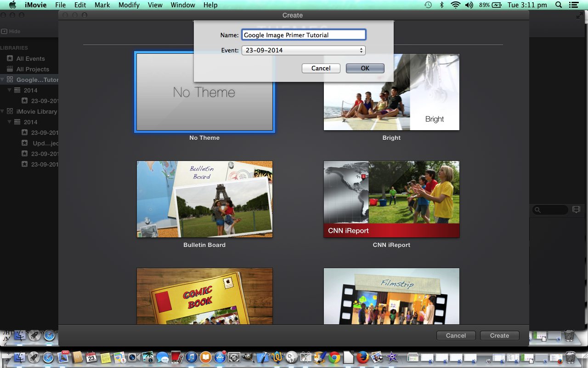This screenshot has width=588, height=368.
Task: Open GIMP mascot icon in Dock
Action: coord(248,357)
